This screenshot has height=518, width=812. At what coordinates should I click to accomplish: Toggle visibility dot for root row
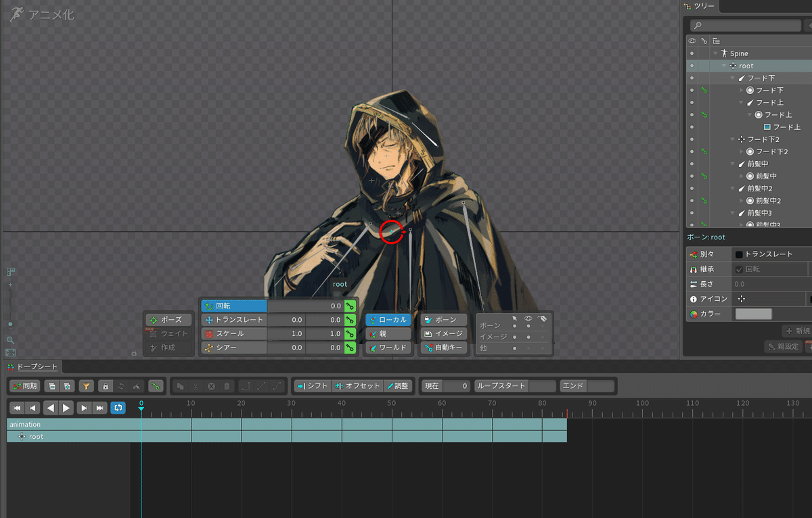(x=692, y=66)
